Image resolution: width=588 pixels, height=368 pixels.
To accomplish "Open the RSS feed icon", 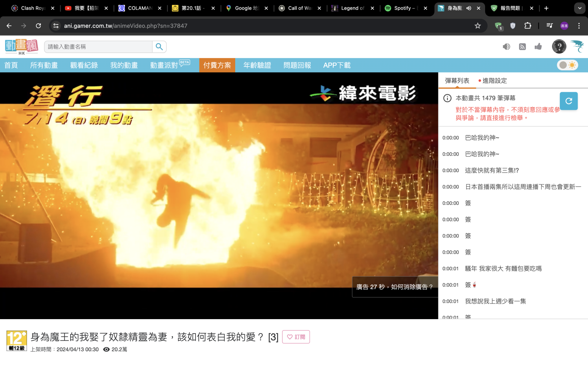I will click(522, 47).
